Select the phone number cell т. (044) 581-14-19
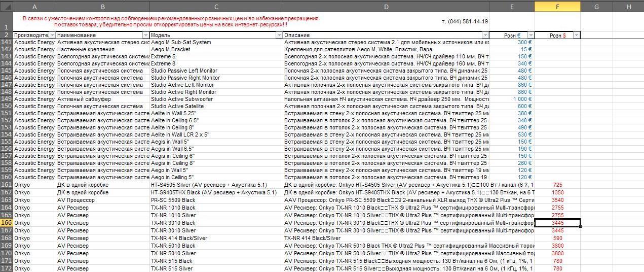This screenshot has height=272, width=644. (465, 21)
